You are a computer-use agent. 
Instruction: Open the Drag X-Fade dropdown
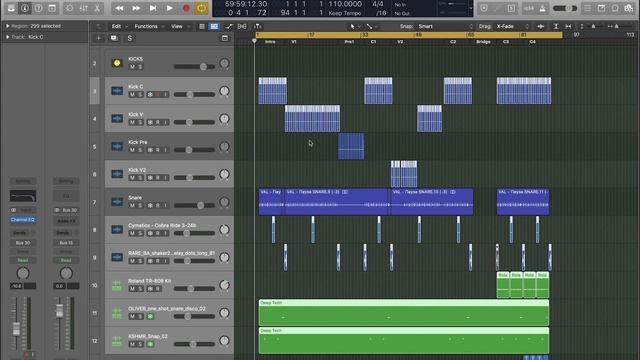click(x=513, y=27)
